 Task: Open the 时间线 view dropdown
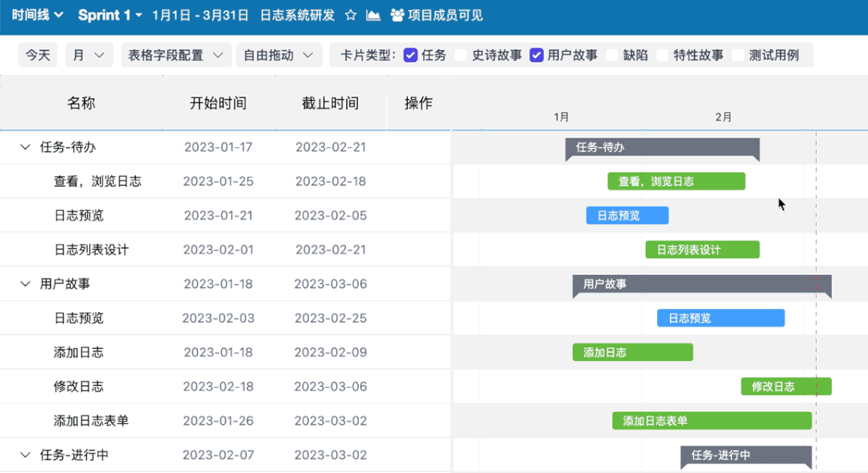37,15
